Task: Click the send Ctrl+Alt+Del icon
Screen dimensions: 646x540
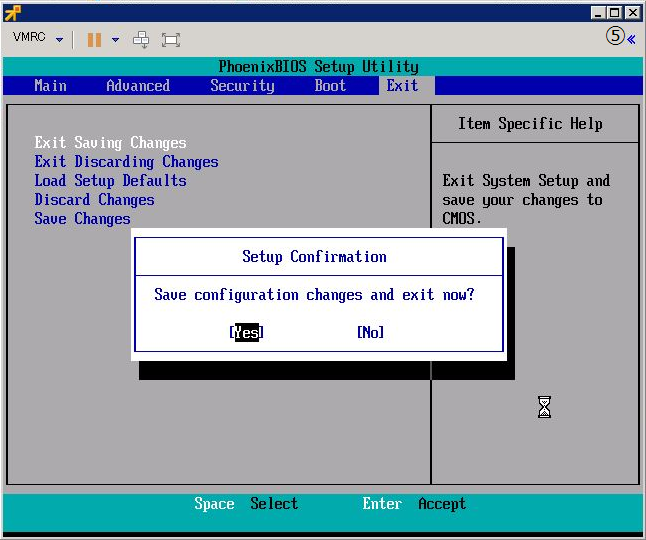Action: (141, 39)
